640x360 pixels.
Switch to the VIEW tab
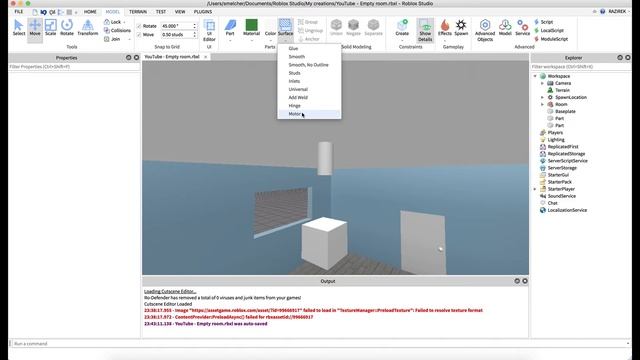coord(180,12)
